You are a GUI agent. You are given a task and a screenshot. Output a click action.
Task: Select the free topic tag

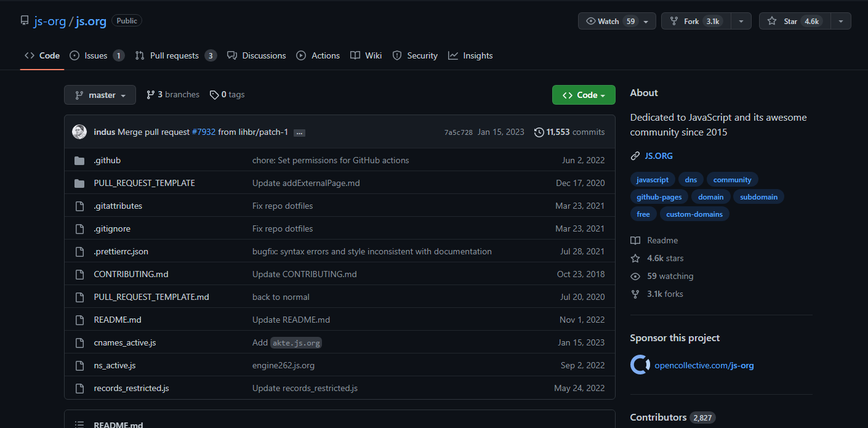click(643, 214)
